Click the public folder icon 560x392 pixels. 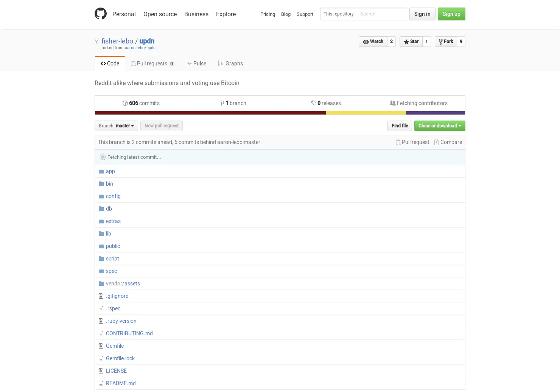pos(101,246)
